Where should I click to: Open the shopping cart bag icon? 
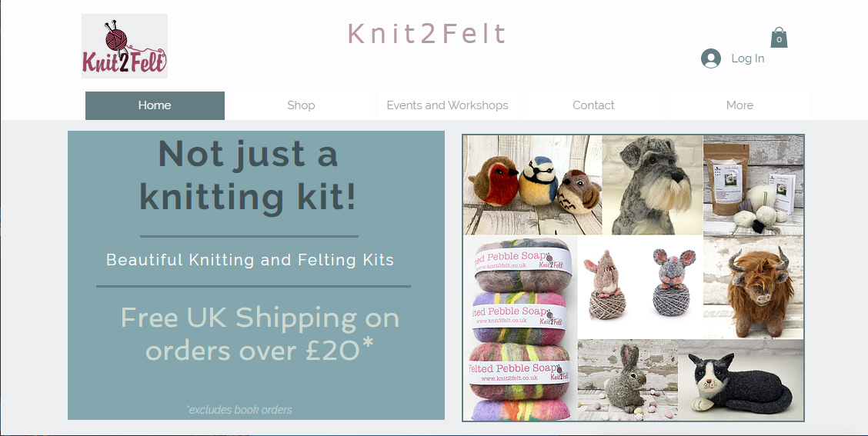pyautogui.click(x=779, y=37)
